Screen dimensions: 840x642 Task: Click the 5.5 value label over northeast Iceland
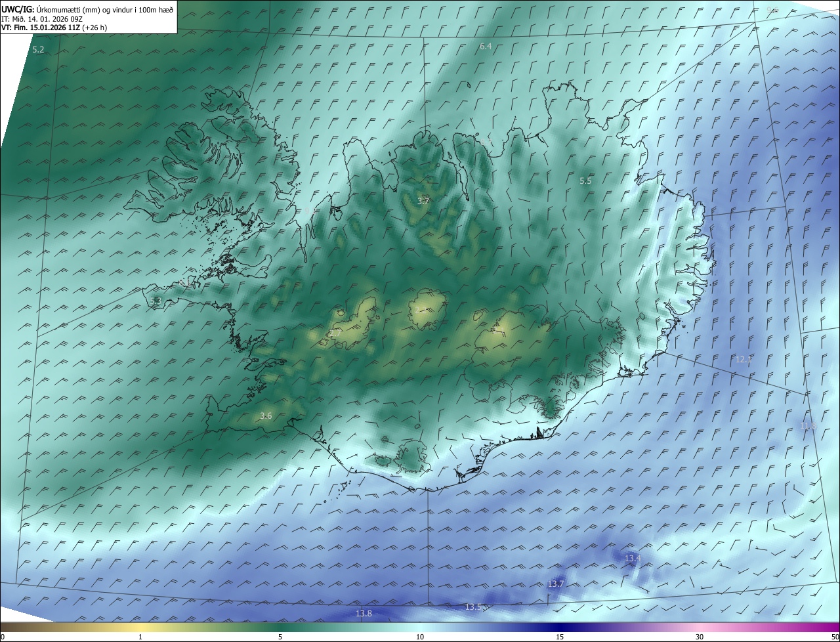click(x=585, y=181)
